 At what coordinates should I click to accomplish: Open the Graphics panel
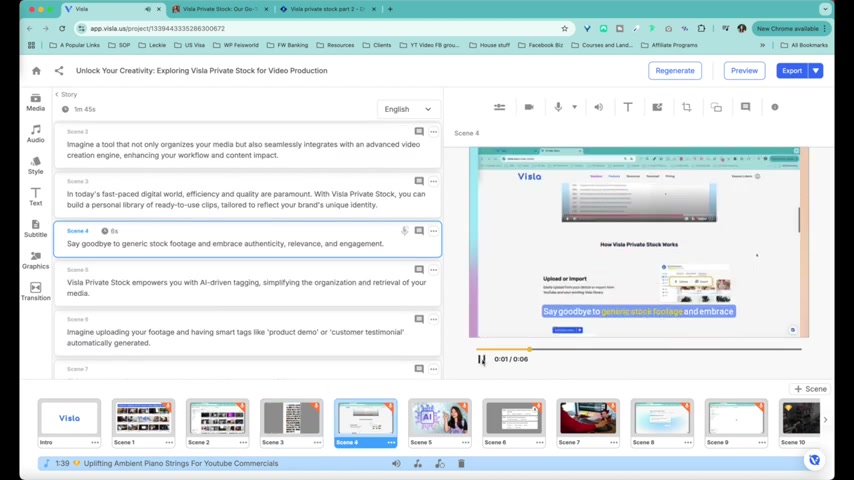pos(35,260)
